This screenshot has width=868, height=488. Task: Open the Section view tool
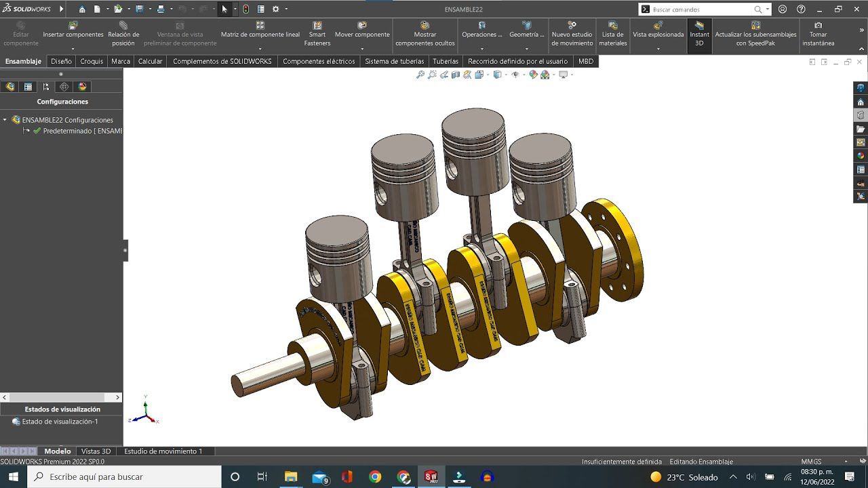click(x=454, y=75)
